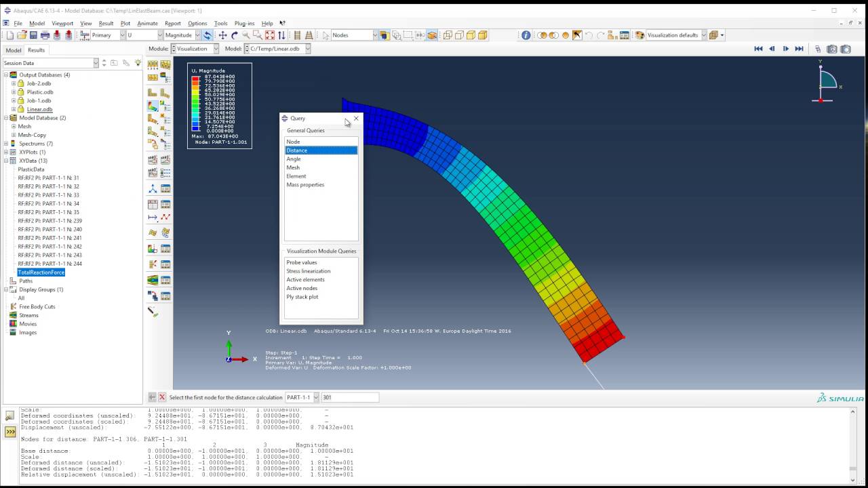Select Node in General Queries list

tap(321, 142)
